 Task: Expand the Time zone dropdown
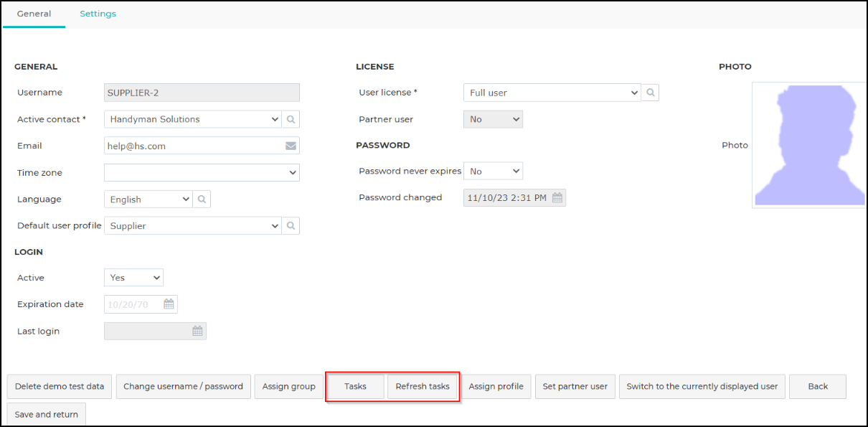[x=202, y=172]
